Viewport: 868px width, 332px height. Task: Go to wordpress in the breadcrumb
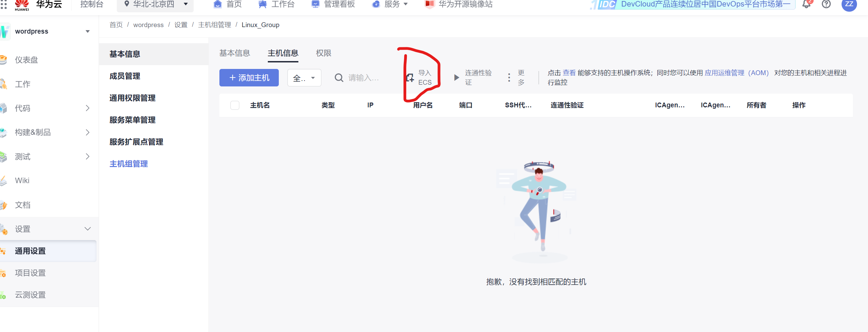tap(148, 25)
